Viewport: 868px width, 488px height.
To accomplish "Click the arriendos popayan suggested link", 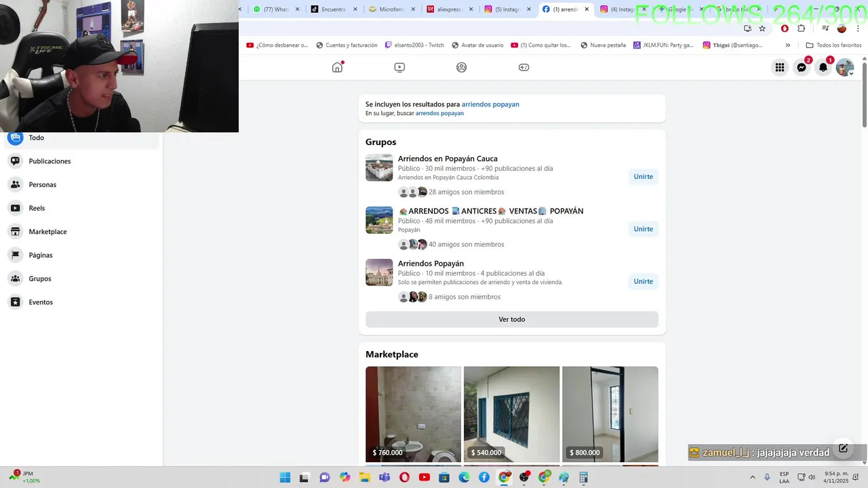I will [490, 104].
